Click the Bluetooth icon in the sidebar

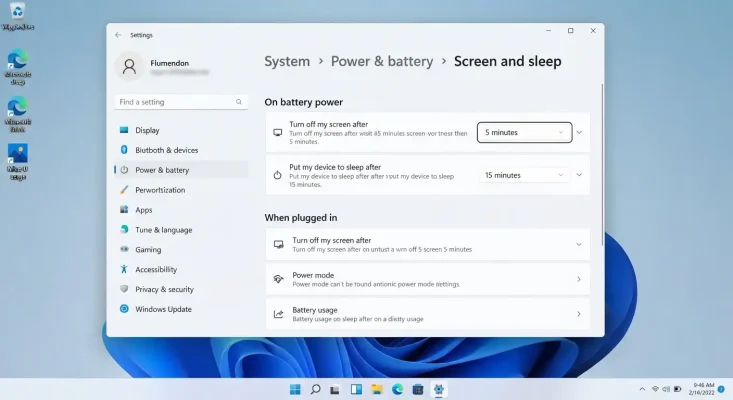pyautogui.click(x=124, y=150)
